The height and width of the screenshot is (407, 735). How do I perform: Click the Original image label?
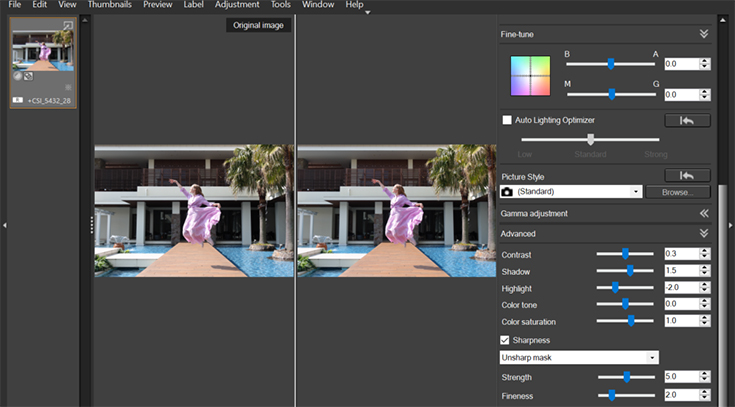click(x=259, y=25)
